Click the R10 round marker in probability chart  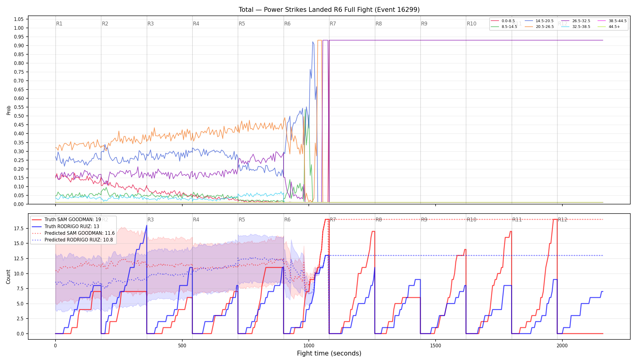tap(471, 24)
